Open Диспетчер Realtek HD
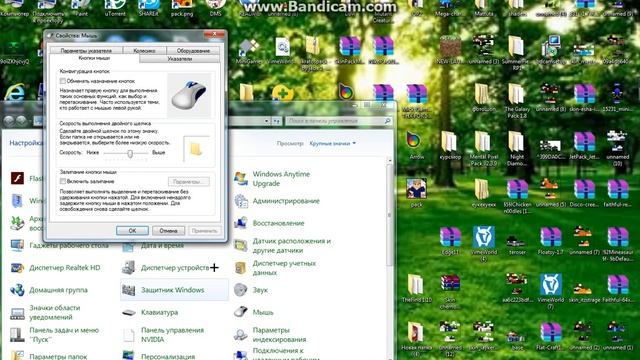This screenshot has width=640, height=360. point(56,268)
